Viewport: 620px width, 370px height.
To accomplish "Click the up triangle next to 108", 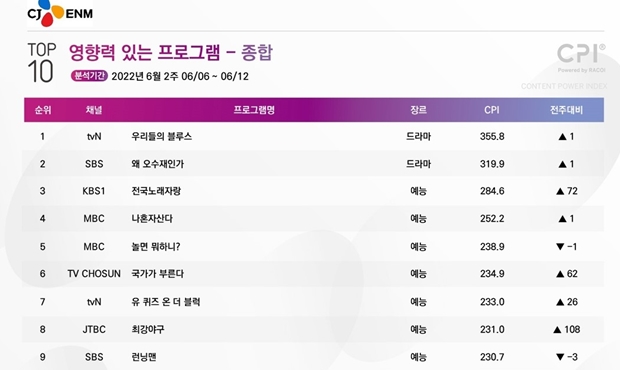I will 557,330.
